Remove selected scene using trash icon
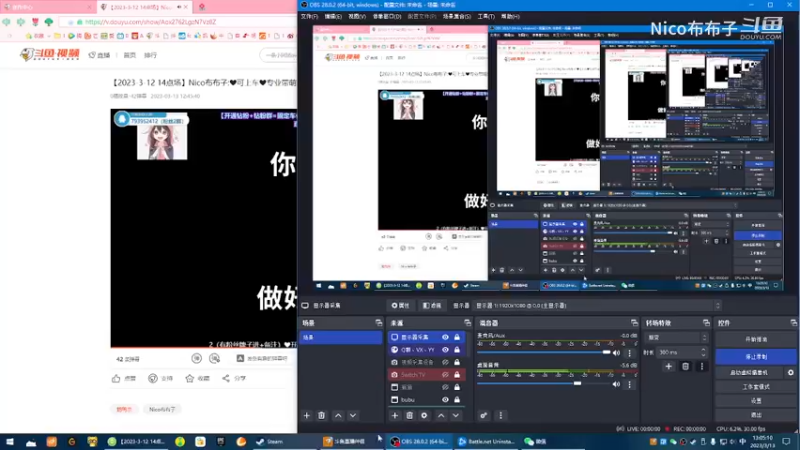Screen dimensions: 800x450 tap(321, 416)
